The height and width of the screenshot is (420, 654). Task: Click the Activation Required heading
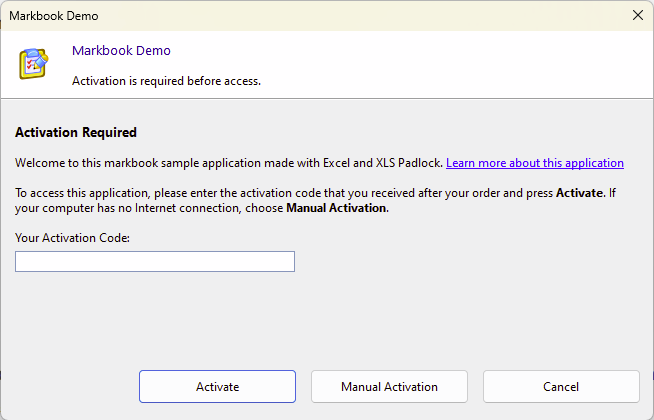(76, 132)
